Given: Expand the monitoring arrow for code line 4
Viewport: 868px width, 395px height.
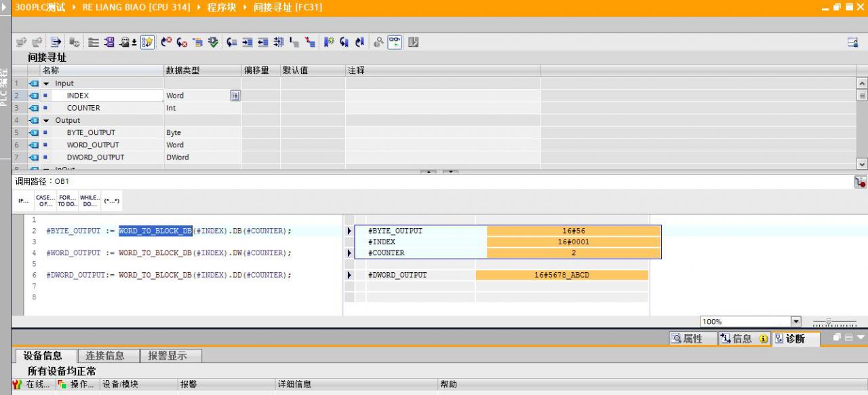Looking at the screenshot, I should click(x=349, y=252).
